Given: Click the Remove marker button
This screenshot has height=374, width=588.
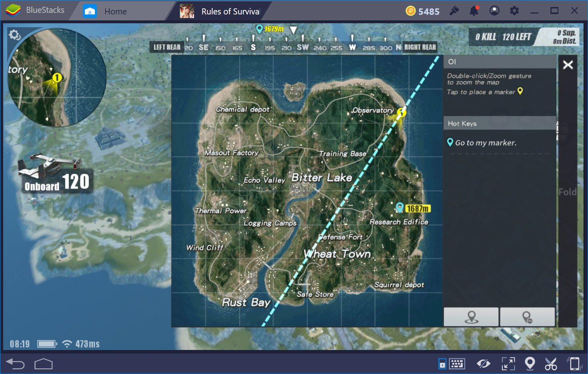Looking at the screenshot, I should 527,317.
